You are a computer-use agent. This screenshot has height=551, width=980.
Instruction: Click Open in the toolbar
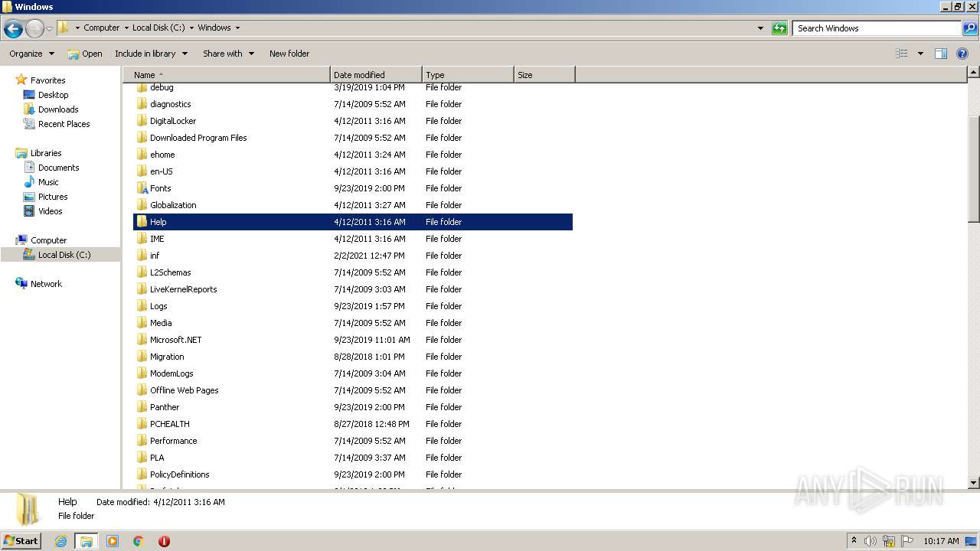[84, 54]
